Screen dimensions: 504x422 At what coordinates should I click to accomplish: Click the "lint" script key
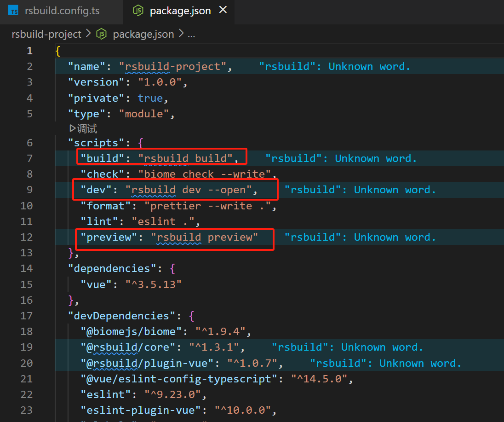point(100,222)
